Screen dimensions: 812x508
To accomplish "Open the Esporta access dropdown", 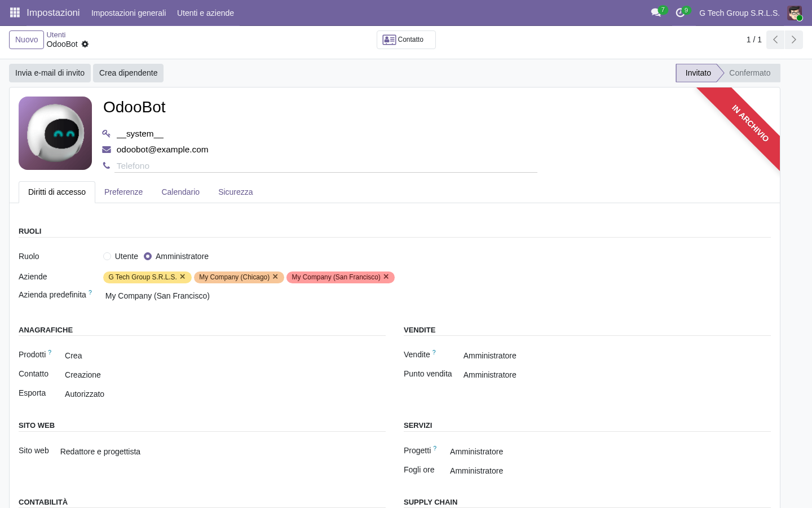I will point(225,394).
